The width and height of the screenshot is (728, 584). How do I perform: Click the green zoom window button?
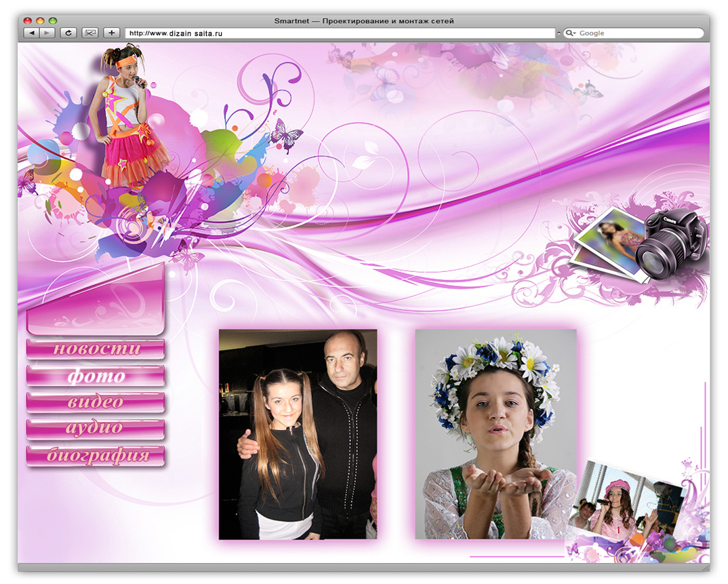pyautogui.click(x=53, y=21)
